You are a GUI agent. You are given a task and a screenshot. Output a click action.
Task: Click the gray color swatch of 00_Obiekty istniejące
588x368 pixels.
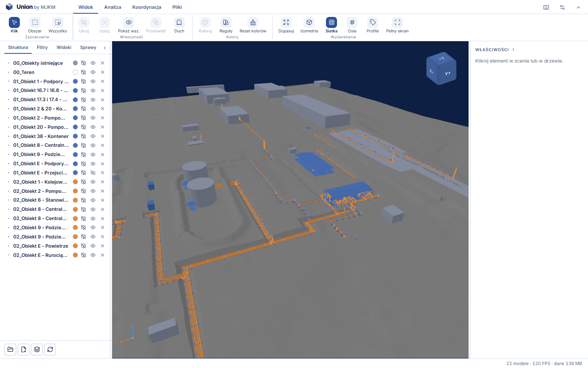pos(75,63)
